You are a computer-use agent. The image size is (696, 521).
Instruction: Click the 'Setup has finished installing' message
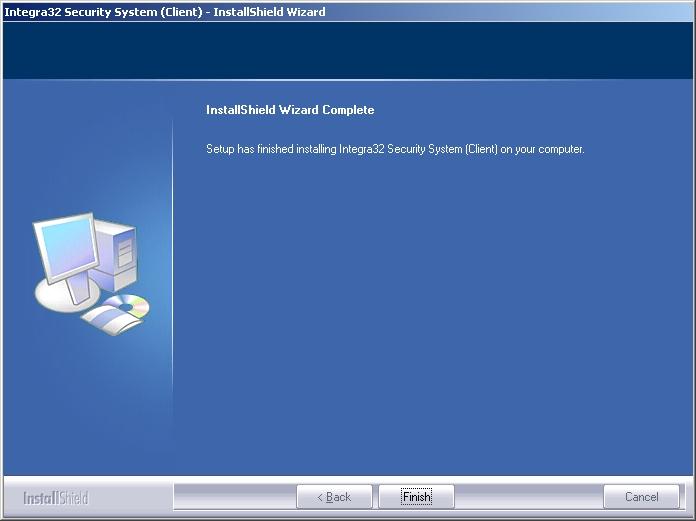point(395,149)
